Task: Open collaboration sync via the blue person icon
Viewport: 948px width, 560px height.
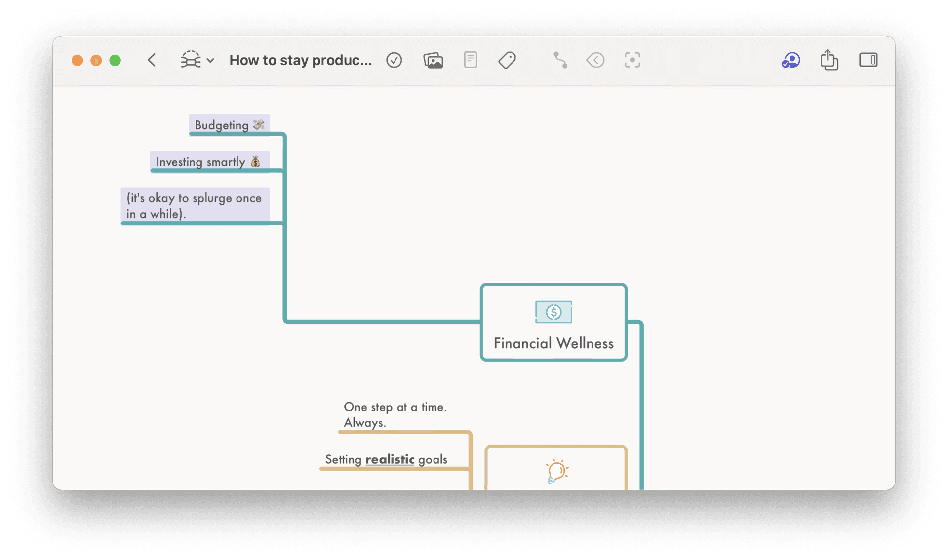Action: tap(790, 60)
